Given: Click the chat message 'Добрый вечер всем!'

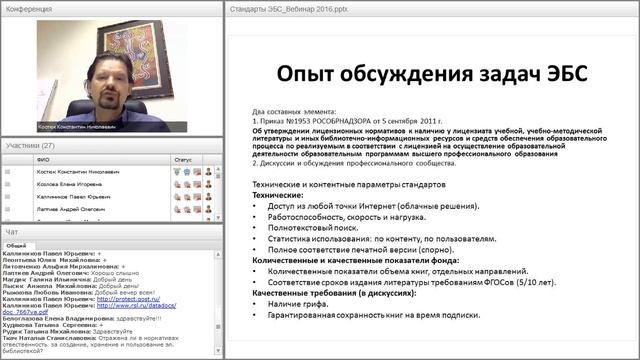Looking at the screenshot, I should (125, 293).
